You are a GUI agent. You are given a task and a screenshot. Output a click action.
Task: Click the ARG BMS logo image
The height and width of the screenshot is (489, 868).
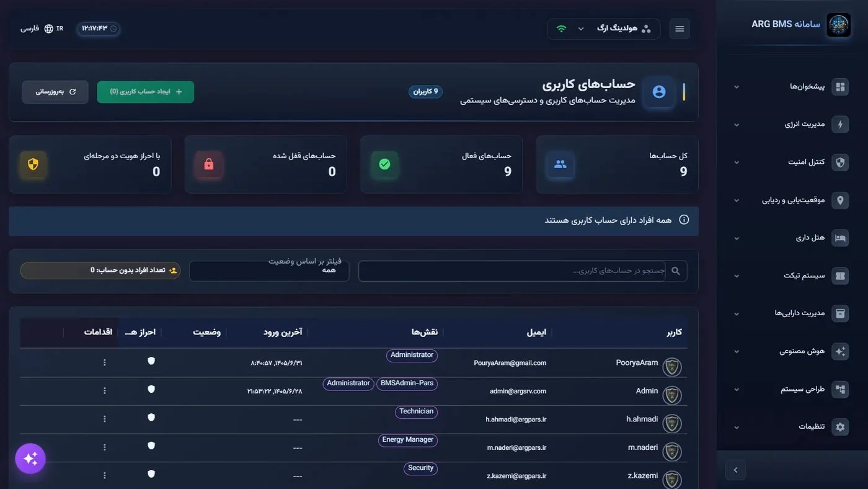(838, 25)
